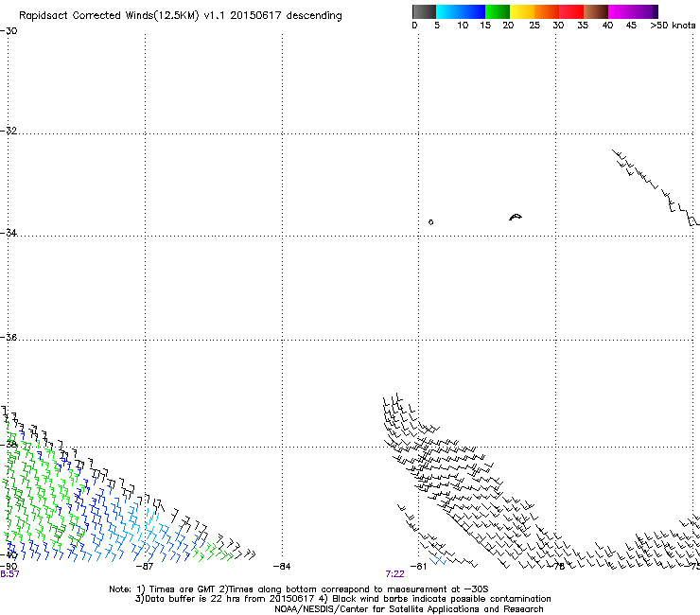700x615 pixels.
Task: Click the red 30-35 knots color segment
Action: coord(571,11)
